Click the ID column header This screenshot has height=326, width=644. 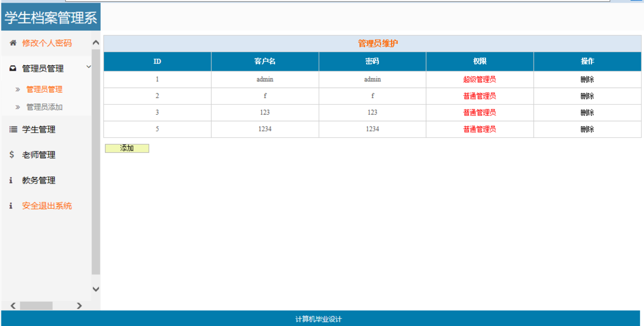[157, 61]
